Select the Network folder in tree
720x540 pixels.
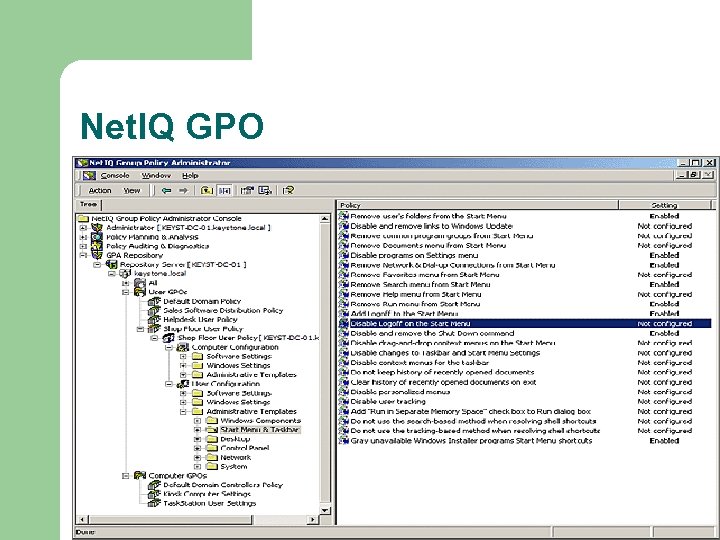(236, 457)
